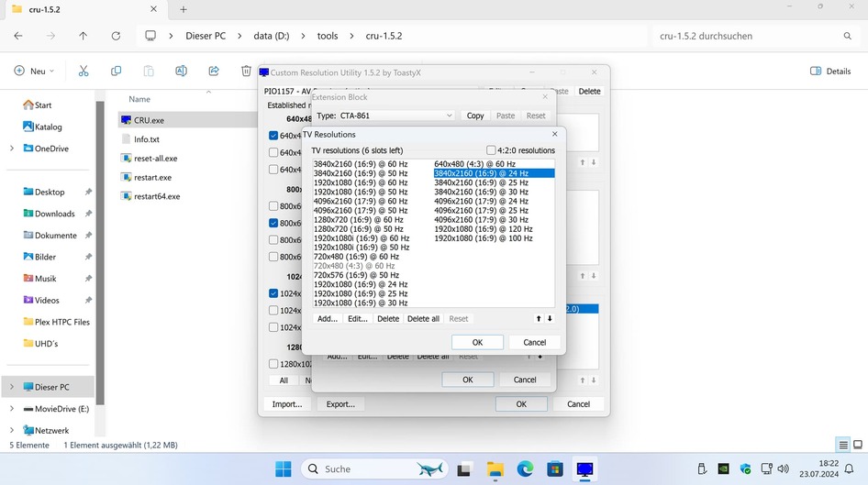Image resolution: width=868 pixels, height=485 pixels.
Task: Click OK in CRU main window
Action: [521, 404]
